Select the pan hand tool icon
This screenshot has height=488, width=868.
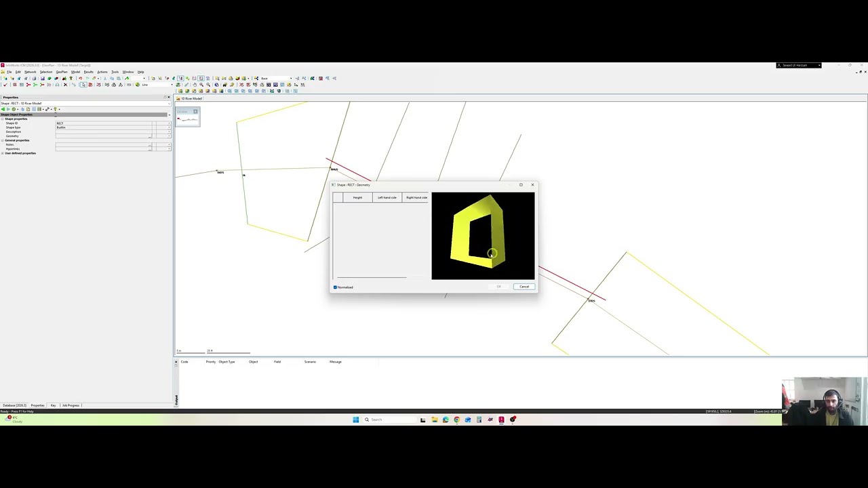[195, 85]
